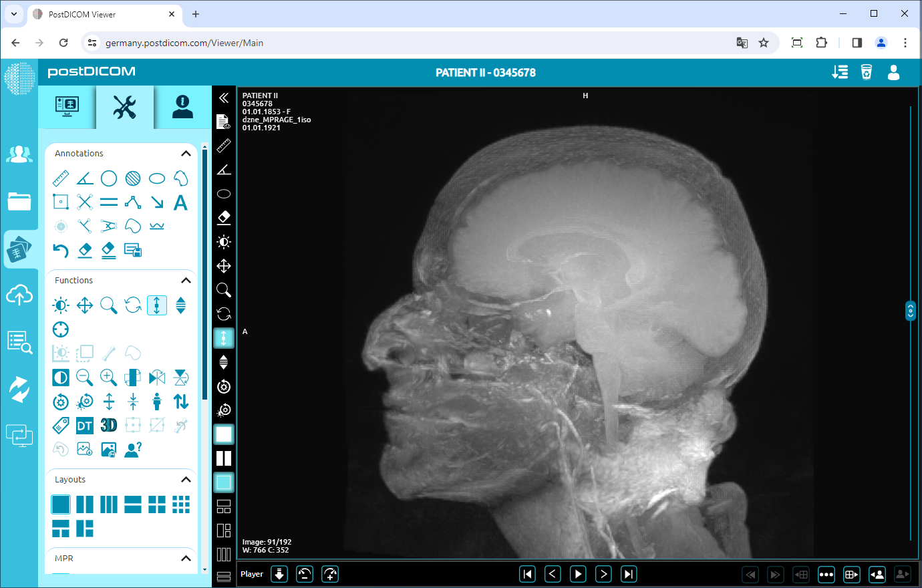Select the Angle measurement tool
Image resolution: width=922 pixels, height=588 pixels.
84,178
